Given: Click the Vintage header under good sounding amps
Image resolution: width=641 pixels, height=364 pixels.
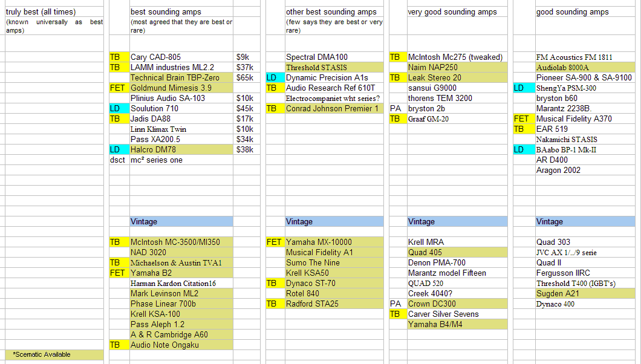Looking at the screenshot, I should tap(585, 221).
